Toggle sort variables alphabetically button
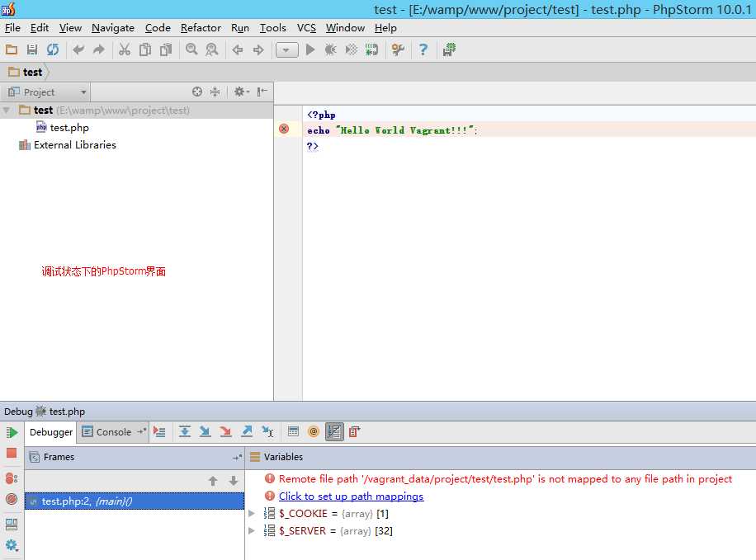The image size is (756, 560). click(334, 431)
